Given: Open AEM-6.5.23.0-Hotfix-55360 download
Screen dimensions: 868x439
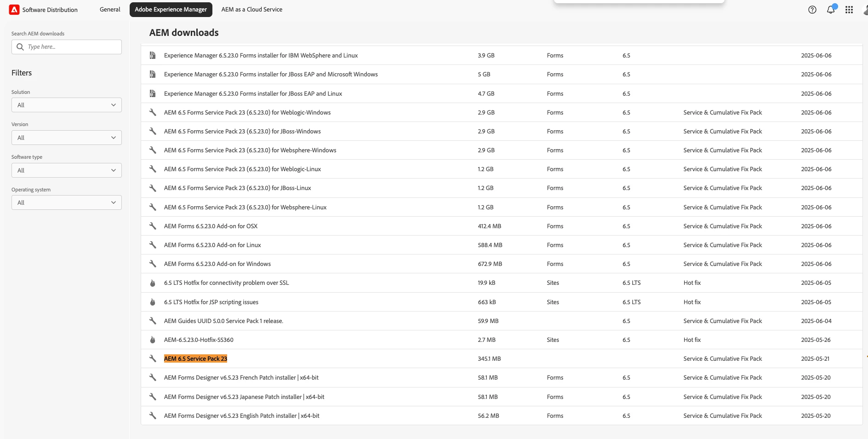Looking at the screenshot, I should click(199, 340).
